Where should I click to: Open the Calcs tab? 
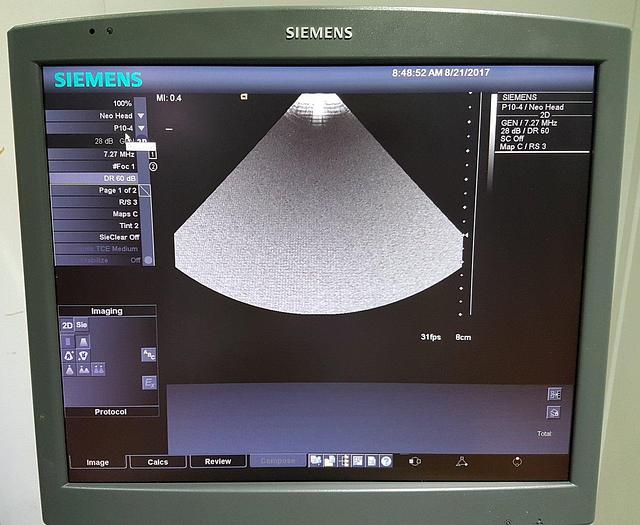pyautogui.click(x=158, y=462)
